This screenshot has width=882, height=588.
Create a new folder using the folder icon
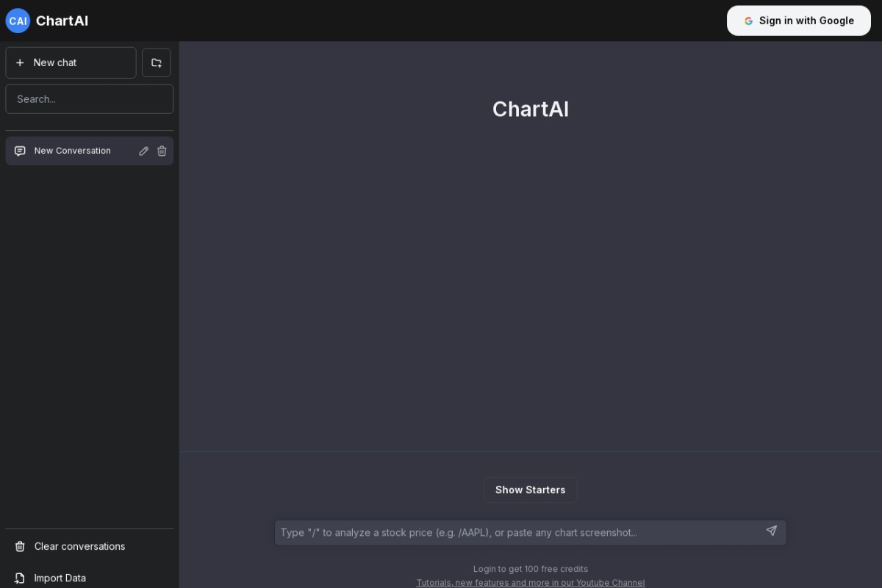(x=156, y=62)
